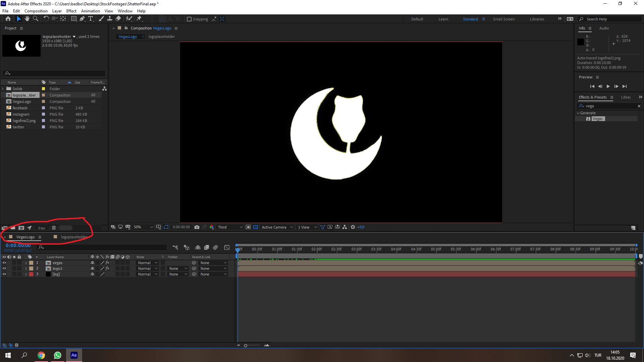This screenshot has width=644, height=362.
Task: Select the Pen tool
Action: tap(82, 19)
